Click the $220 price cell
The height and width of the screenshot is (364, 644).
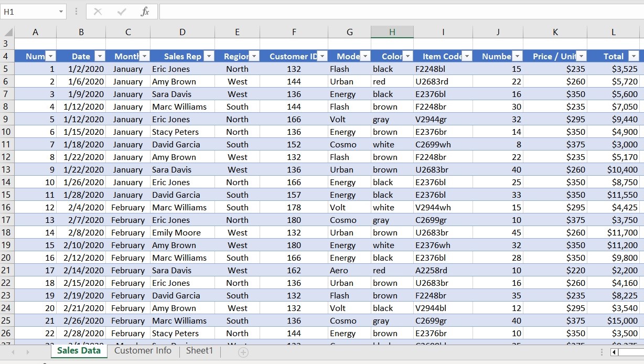[555, 270]
